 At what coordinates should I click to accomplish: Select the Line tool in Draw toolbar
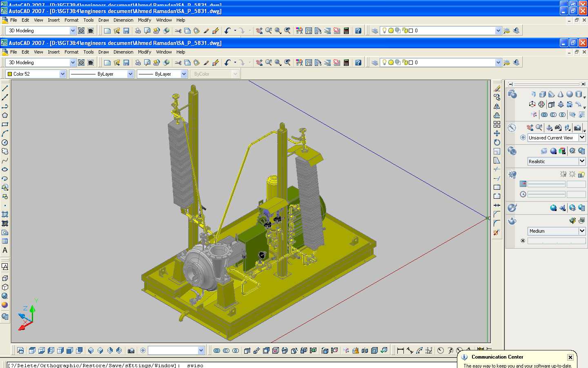click(x=5, y=88)
